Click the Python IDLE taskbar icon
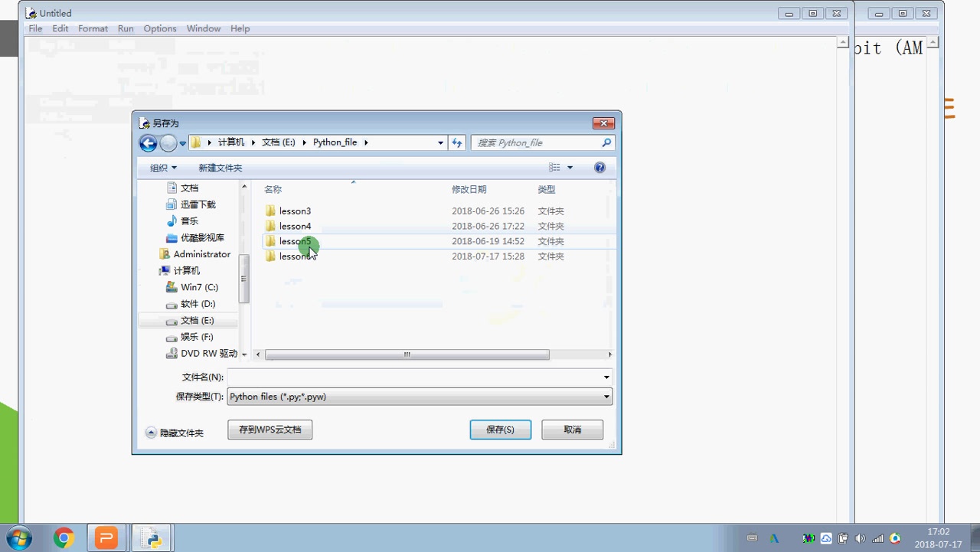Viewport: 980px width, 552px height. coord(152,538)
